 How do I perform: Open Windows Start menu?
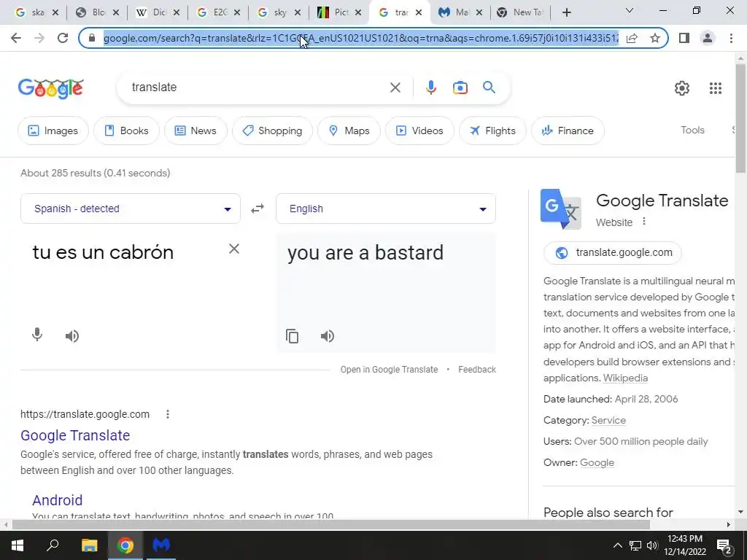point(18,545)
